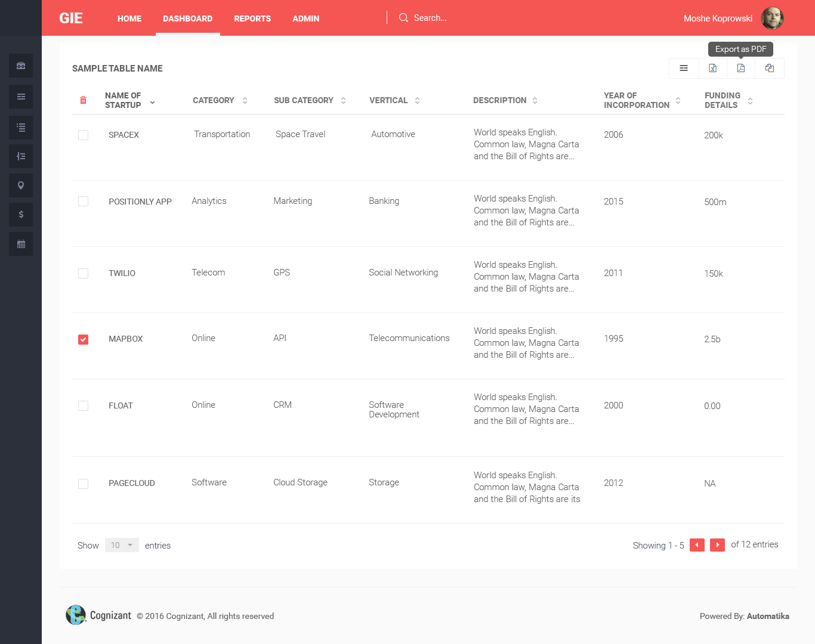Screen dimensions: 815x644
Task: Click the indent list sidebar icon
Action: coord(21,156)
